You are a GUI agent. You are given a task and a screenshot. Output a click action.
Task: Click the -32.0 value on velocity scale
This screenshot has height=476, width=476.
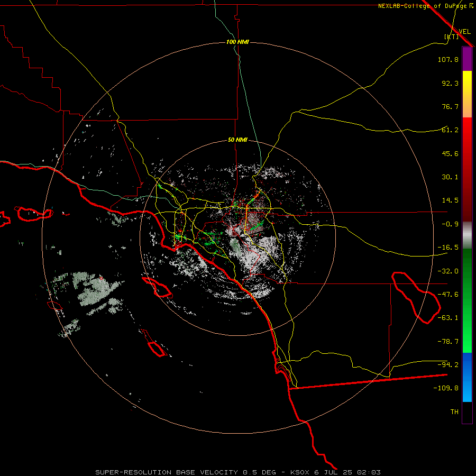(x=448, y=271)
